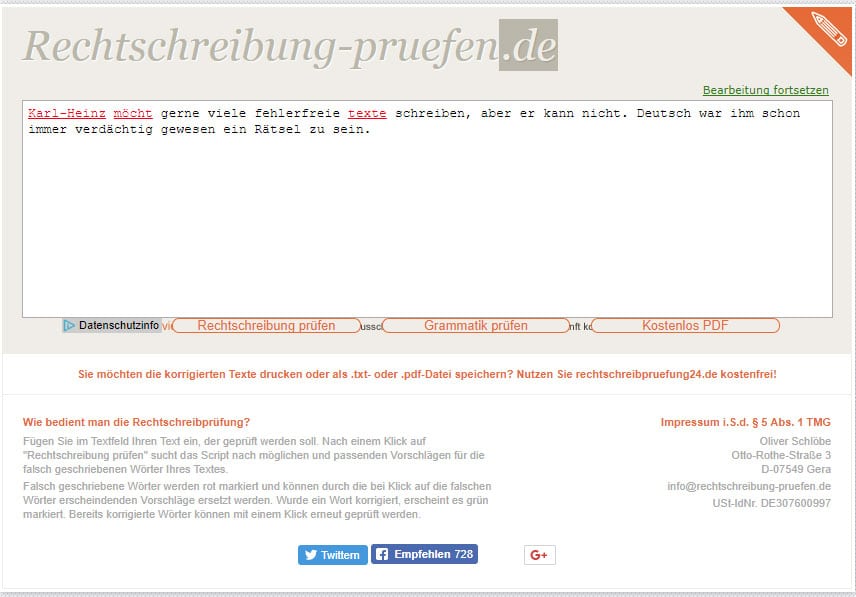
Task: Click the USt-IdNr. DE307600997 text
Action: coord(771,503)
